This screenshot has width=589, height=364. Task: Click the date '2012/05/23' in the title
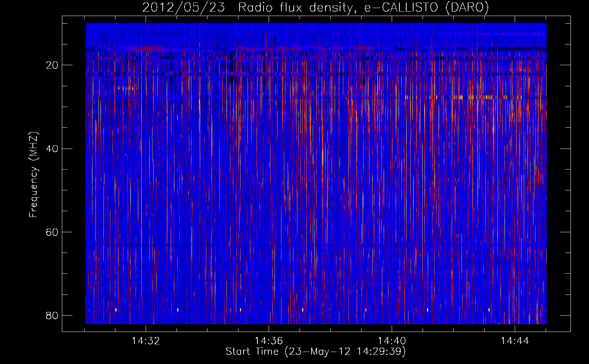tap(184, 8)
